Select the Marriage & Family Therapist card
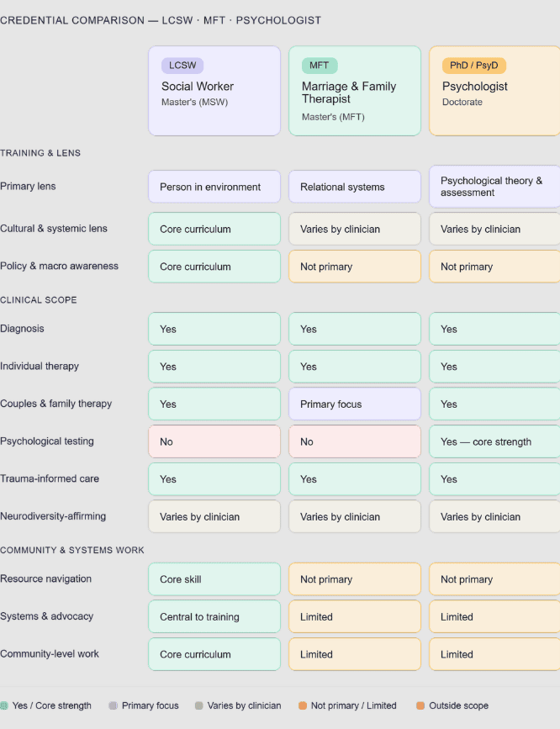This screenshot has width=560, height=729. (354, 91)
